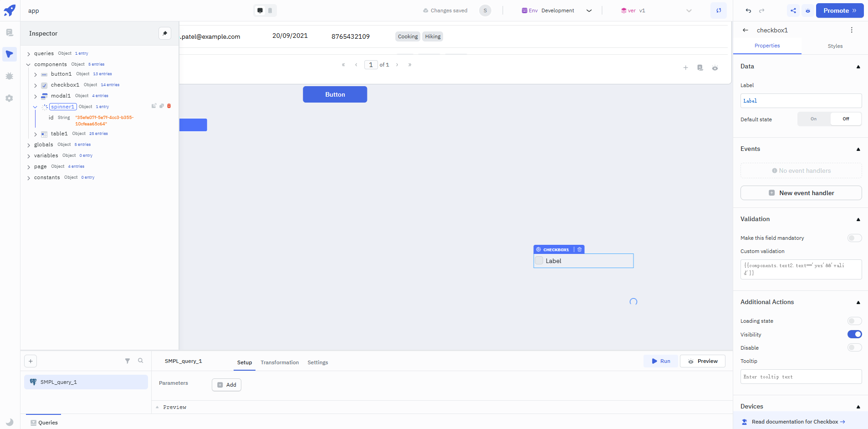
Task: Open CHECKBOX1 widget handle settings gear
Action: pyautogui.click(x=539, y=249)
